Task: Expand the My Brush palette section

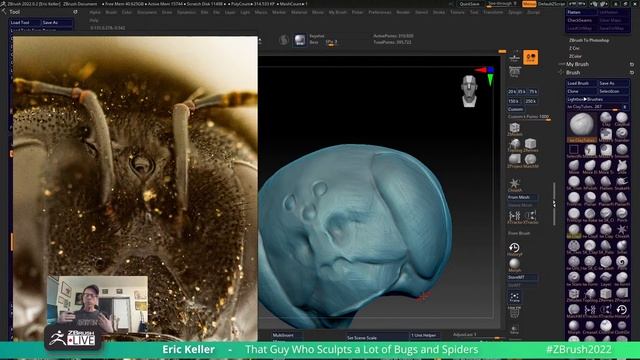Action: [577, 64]
